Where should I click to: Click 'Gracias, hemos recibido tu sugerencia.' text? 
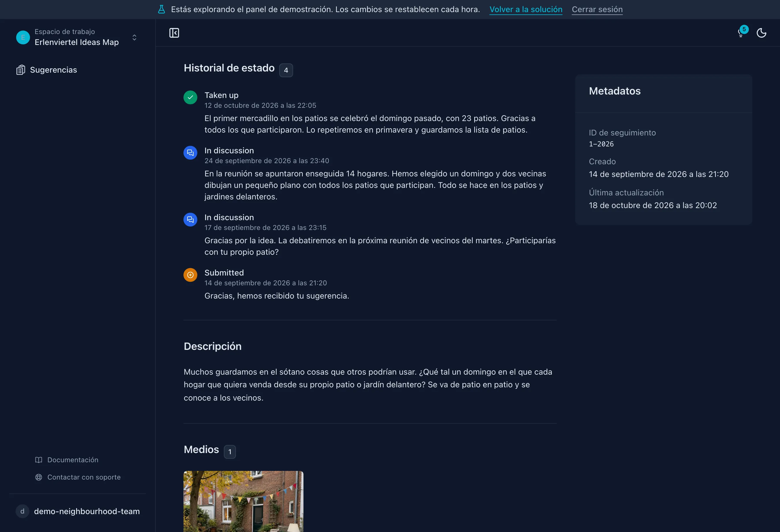277,296
